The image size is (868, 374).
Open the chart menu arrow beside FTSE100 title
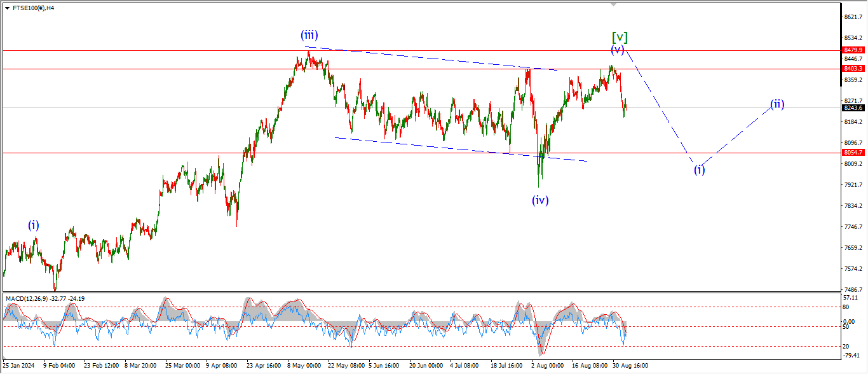point(6,8)
